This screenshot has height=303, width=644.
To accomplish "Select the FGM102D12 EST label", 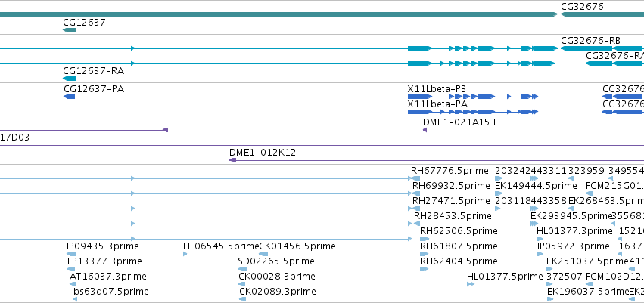I will [x=614, y=277].
